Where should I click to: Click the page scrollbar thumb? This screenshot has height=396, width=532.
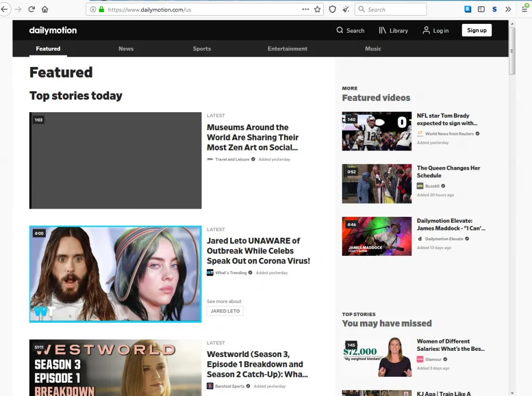[512, 51]
